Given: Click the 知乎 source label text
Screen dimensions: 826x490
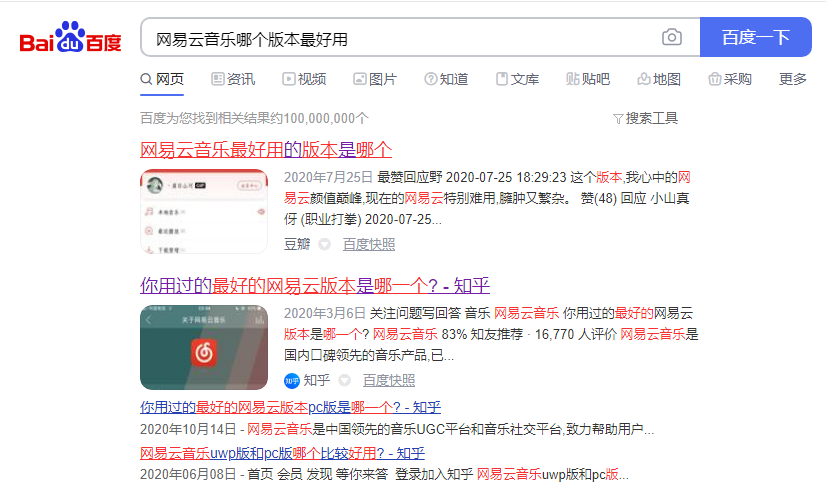Looking at the screenshot, I should 317,380.
